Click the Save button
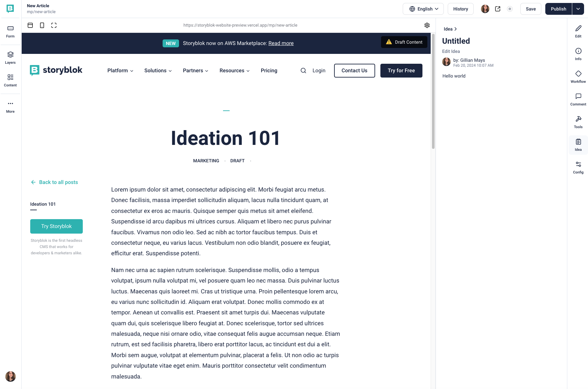This screenshot has height=389, width=588. pos(531,9)
